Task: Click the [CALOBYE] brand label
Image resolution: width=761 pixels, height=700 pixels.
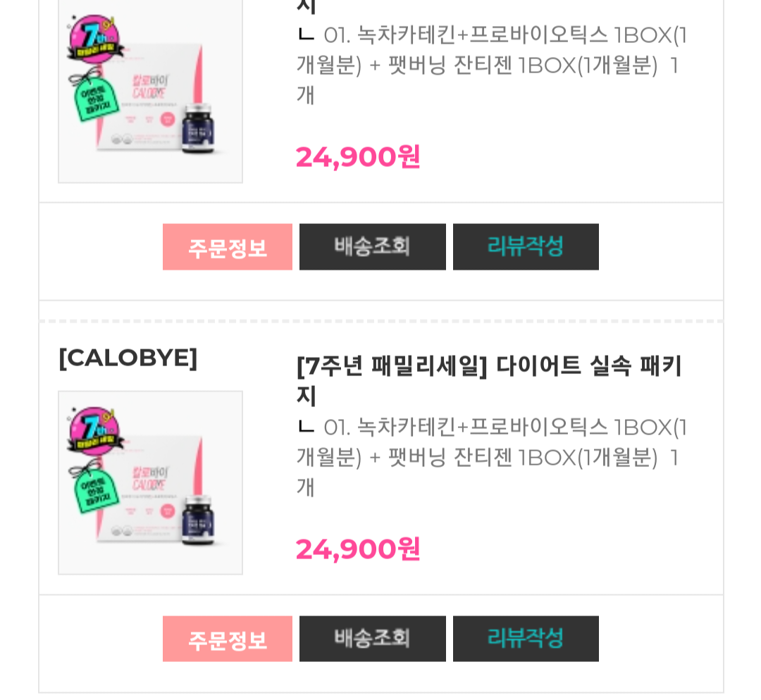Action: pos(128,358)
